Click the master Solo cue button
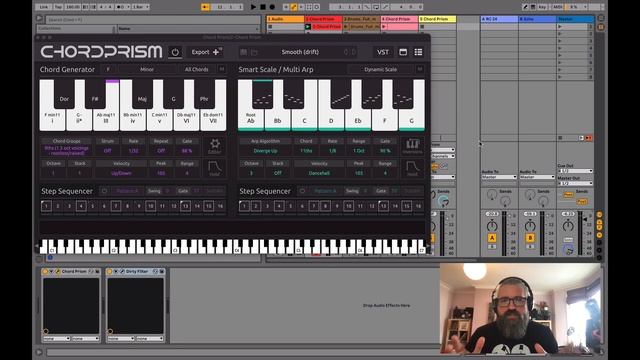 (x=568, y=240)
